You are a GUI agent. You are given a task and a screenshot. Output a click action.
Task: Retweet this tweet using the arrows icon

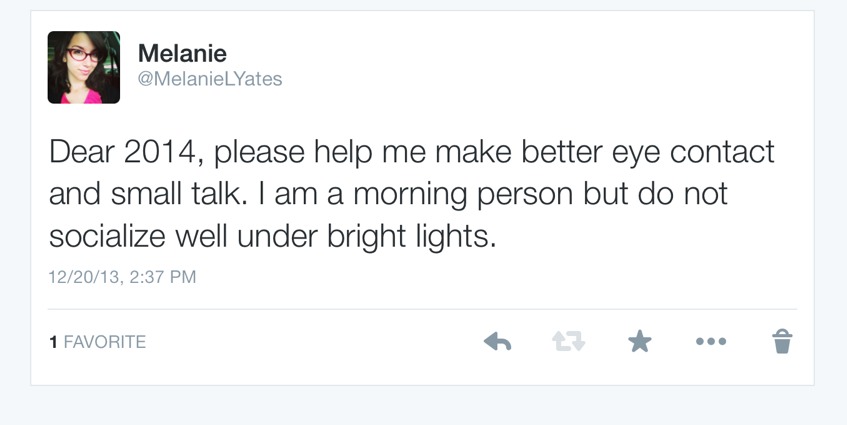click(x=568, y=343)
